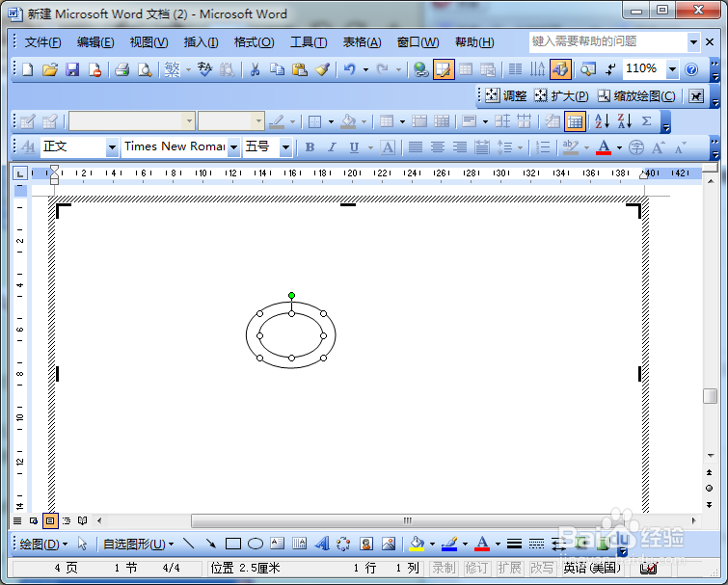This screenshot has width=728, height=585.
Task: Open the undo history dropdown arrow
Action: (x=365, y=69)
